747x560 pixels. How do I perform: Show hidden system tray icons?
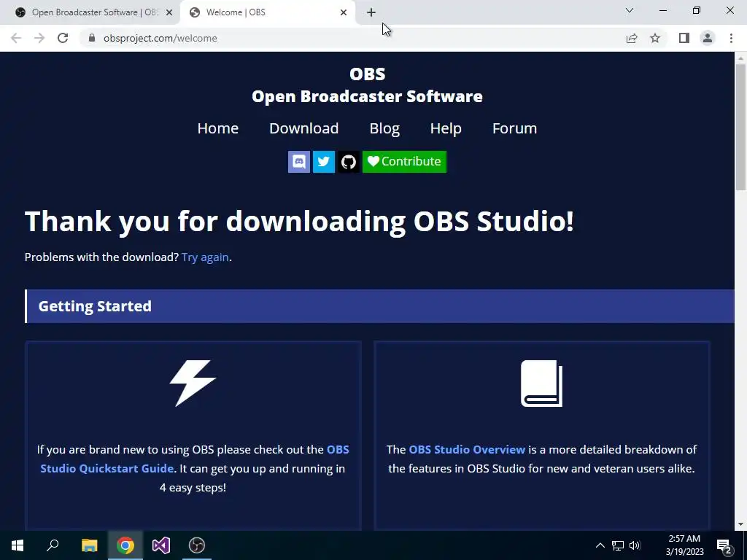[600, 545]
